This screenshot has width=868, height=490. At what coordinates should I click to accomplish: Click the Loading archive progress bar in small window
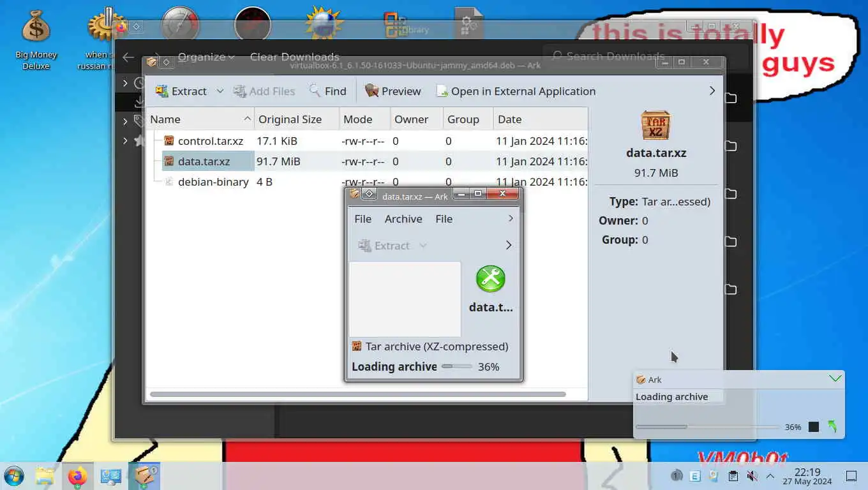(x=457, y=366)
